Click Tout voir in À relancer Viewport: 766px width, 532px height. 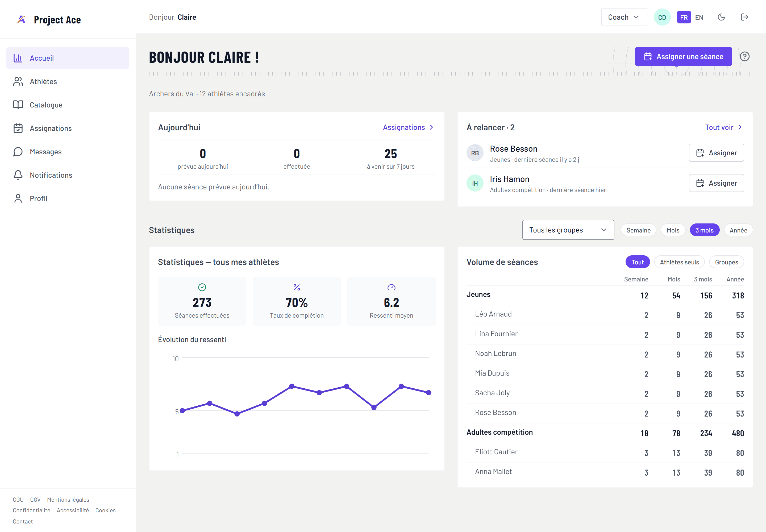point(723,127)
